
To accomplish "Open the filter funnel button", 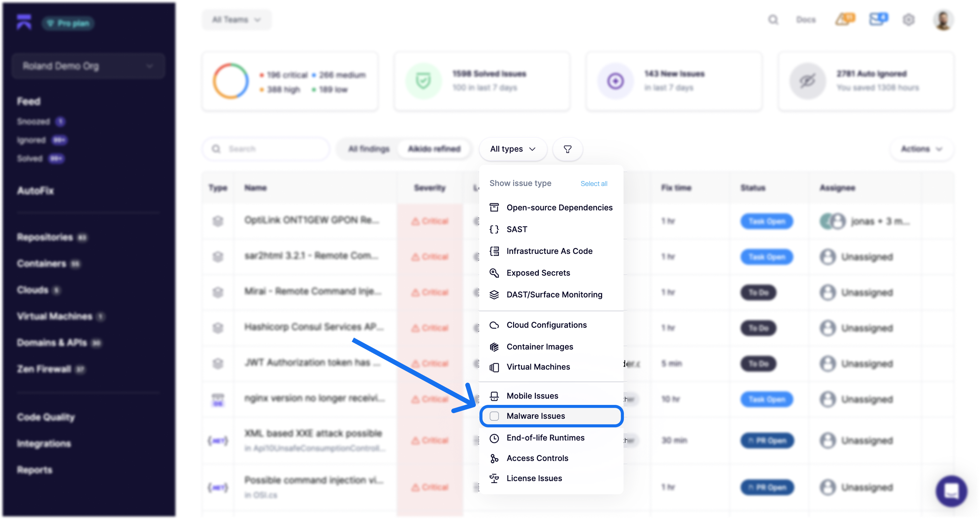I will tap(567, 149).
